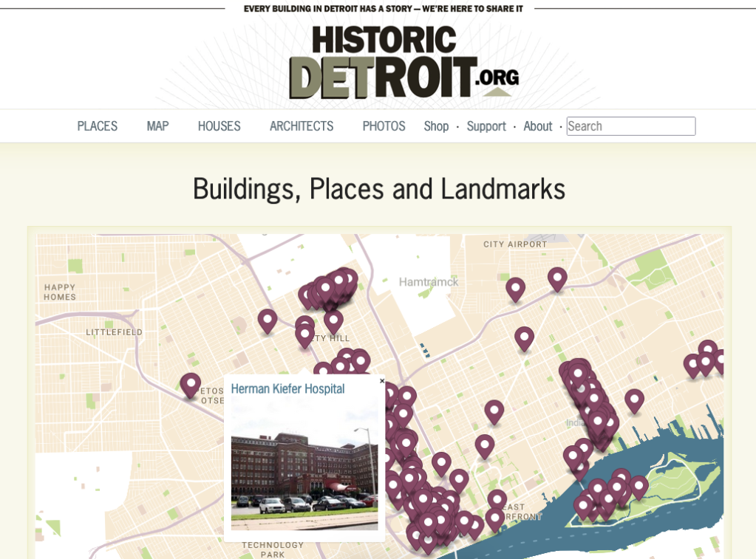
Task: Select the single pin between Littlefield and City Hill
Action: 268,320
